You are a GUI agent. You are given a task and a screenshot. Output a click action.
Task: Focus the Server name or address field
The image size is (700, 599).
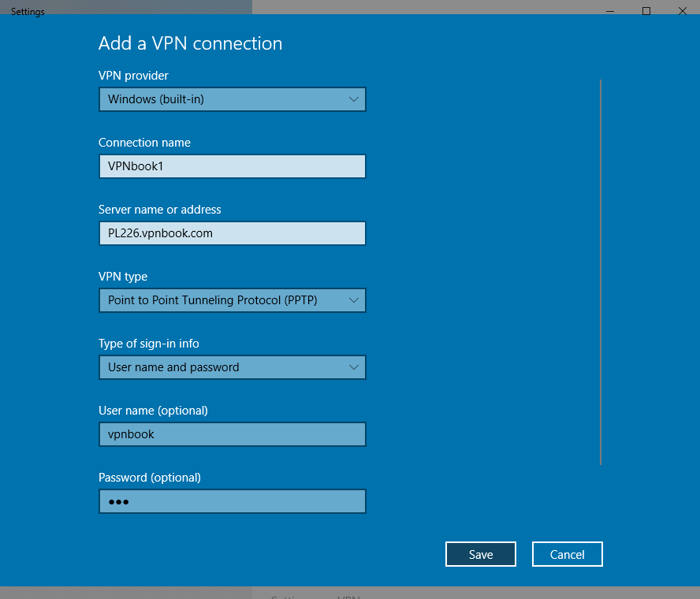(x=232, y=233)
